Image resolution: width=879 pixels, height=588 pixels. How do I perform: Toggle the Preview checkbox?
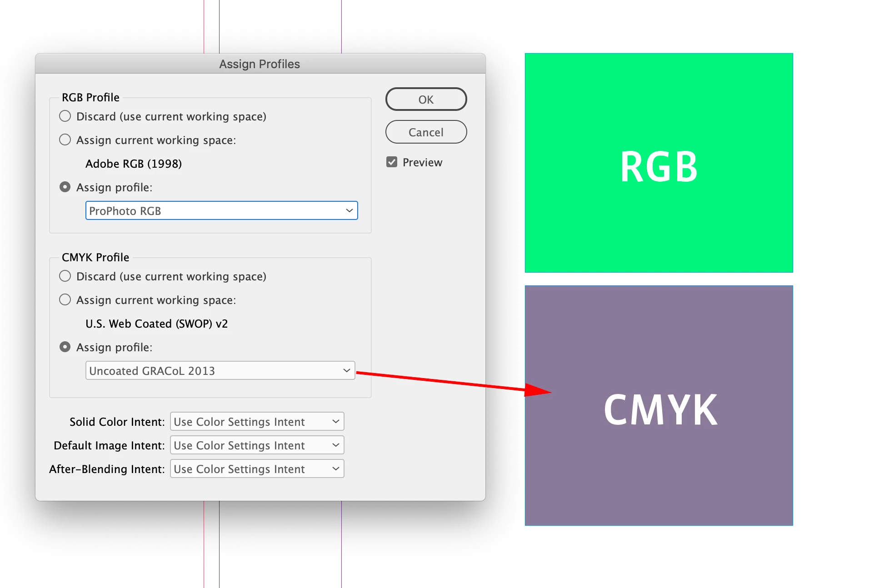[x=392, y=162]
